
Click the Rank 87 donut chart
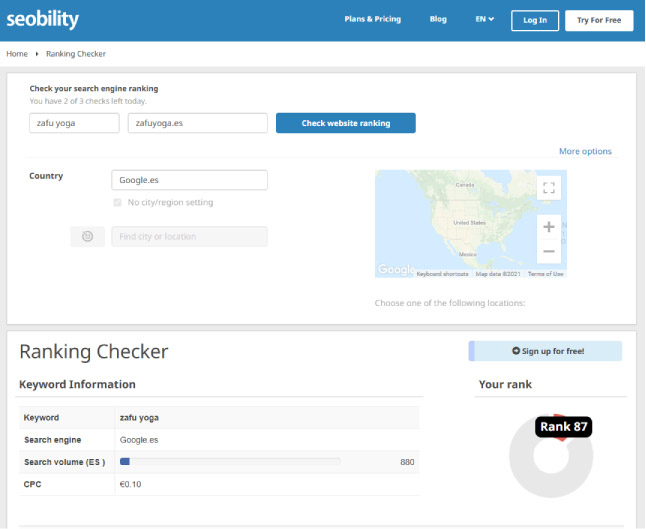click(x=551, y=456)
